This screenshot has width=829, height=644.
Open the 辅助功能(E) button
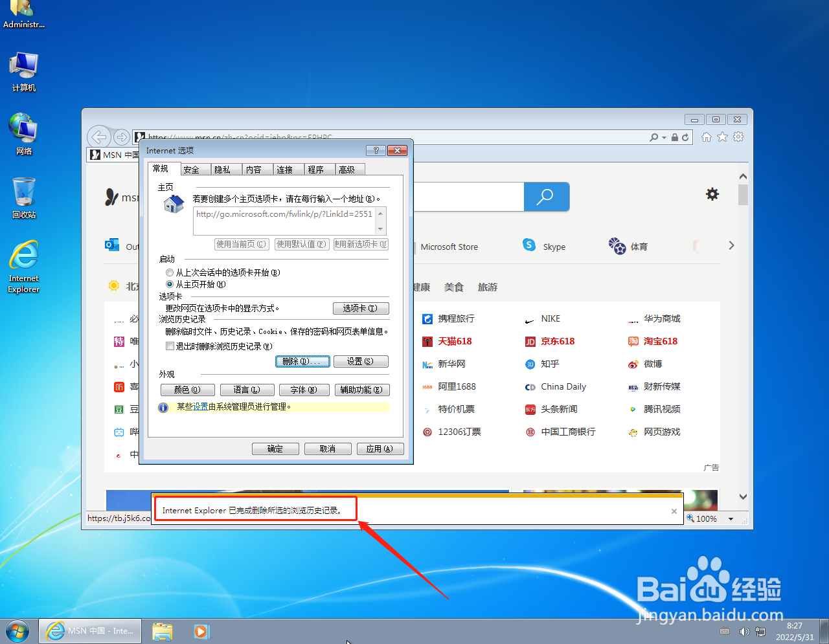point(362,390)
